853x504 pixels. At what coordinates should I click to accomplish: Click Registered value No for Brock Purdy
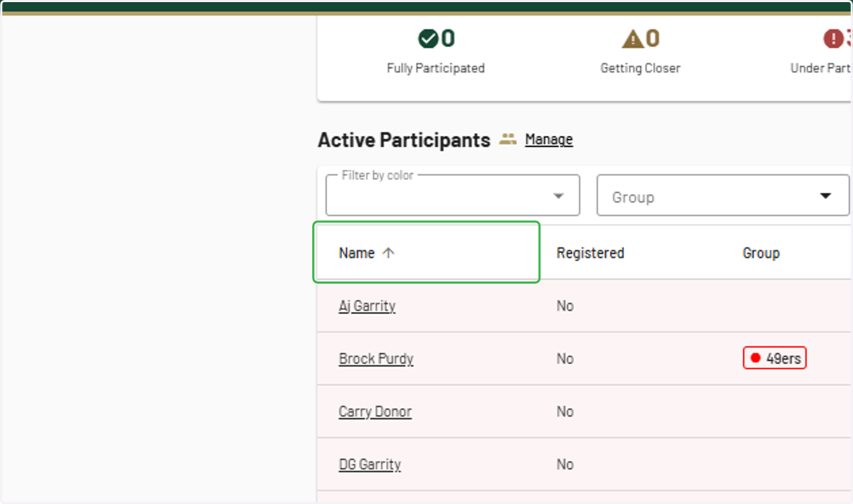(565, 359)
